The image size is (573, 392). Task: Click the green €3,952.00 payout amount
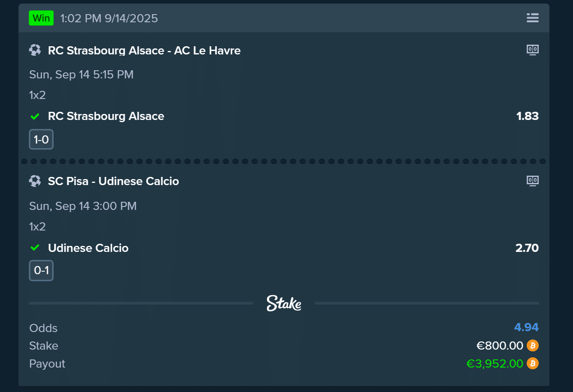click(x=495, y=364)
